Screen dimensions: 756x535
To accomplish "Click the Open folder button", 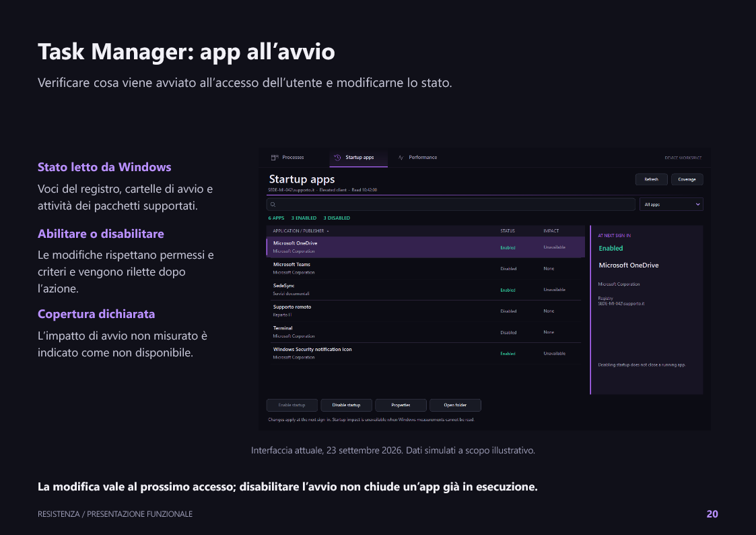I will (455, 405).
